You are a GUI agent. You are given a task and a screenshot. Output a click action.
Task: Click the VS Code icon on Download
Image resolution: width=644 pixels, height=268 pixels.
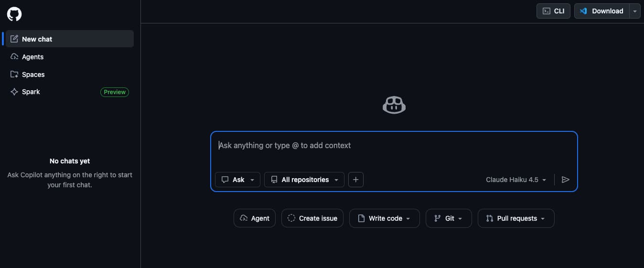[583, 11]
